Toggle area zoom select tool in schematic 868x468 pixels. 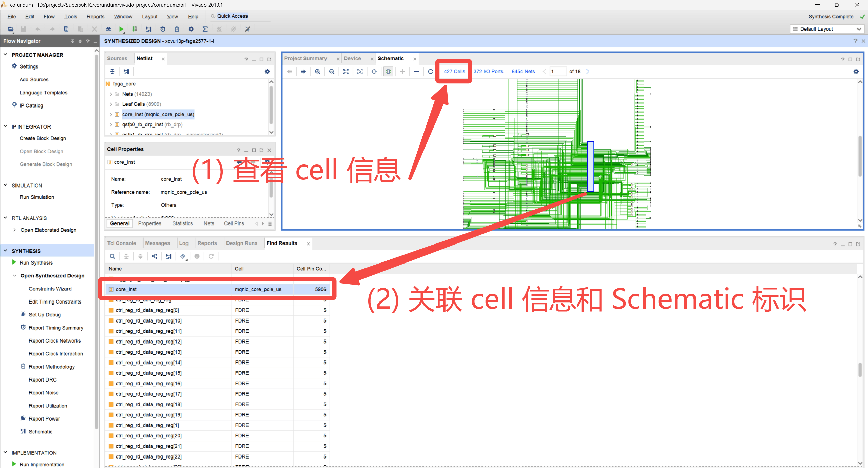pos(360,72)
